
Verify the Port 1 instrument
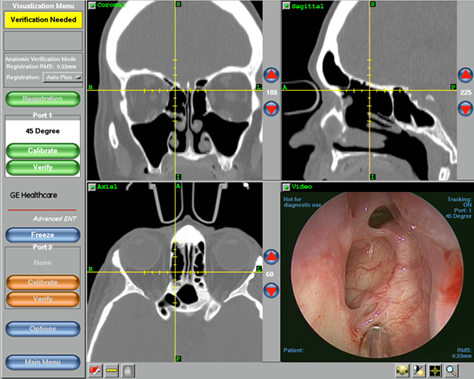[43, 167]
